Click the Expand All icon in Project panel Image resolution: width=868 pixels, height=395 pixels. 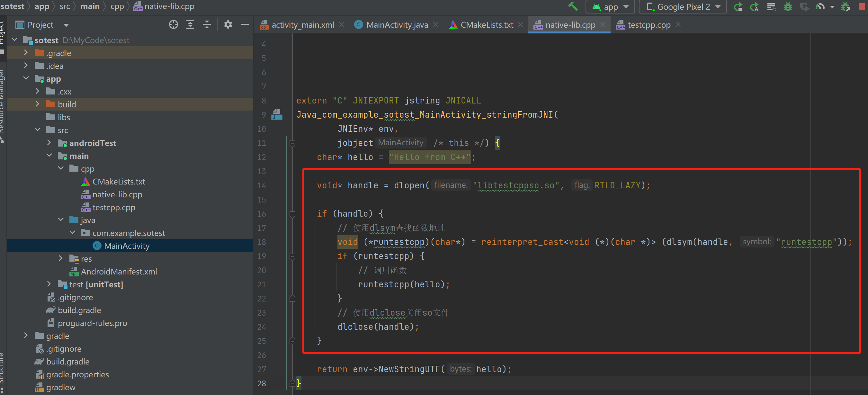(x=190, y=25)
